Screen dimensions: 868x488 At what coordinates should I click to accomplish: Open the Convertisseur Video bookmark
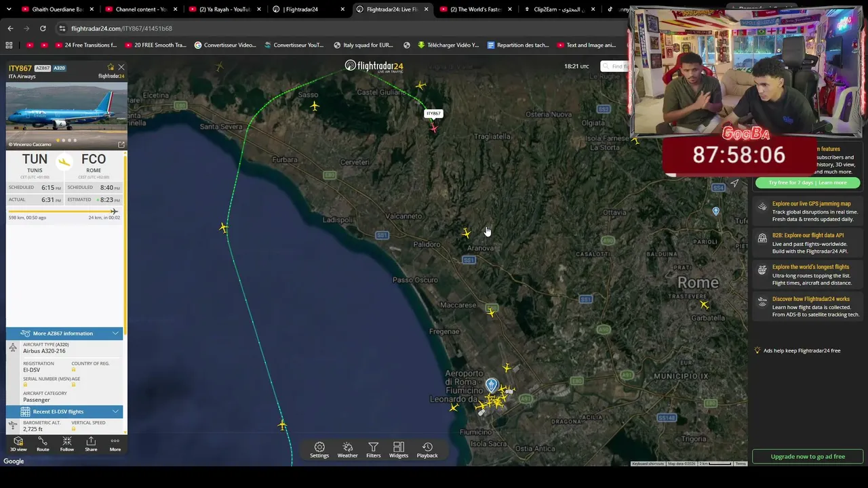tap(225, 45)
